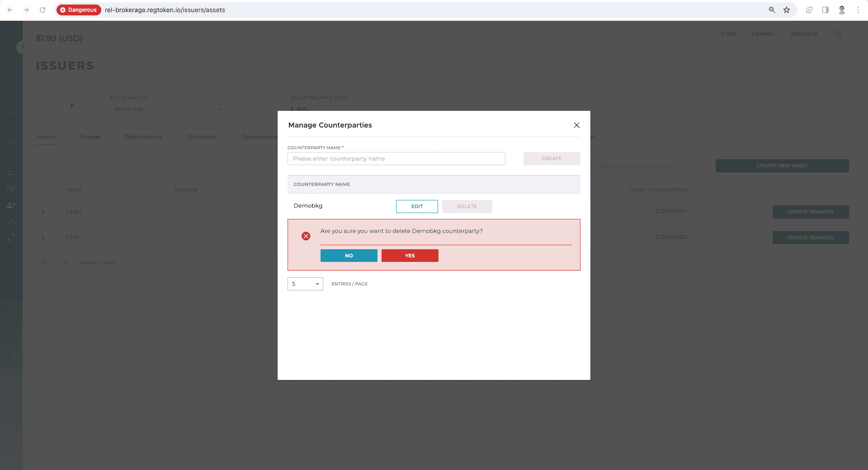This screenshot has width=868, height=470.
Task: Click the browser extension icon near the star
Action: 809,10
